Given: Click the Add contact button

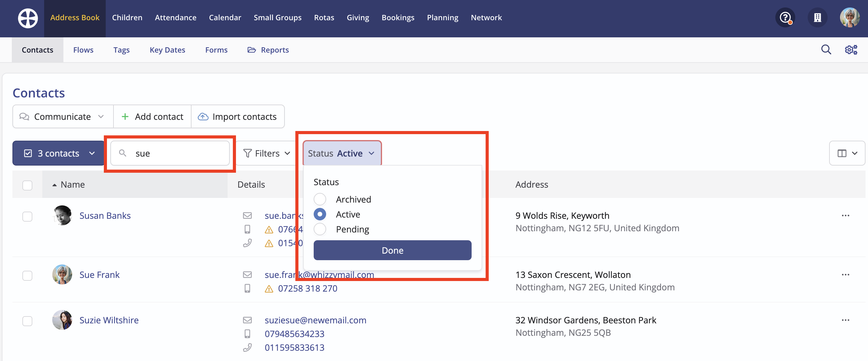Looking at the screenshot, I should (152, 116).
